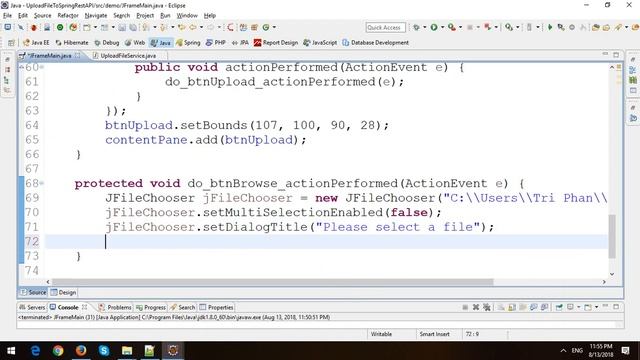
Task: Open File Explorer from the taskbar
Action: pyautogui.click(x=127, y=351)
